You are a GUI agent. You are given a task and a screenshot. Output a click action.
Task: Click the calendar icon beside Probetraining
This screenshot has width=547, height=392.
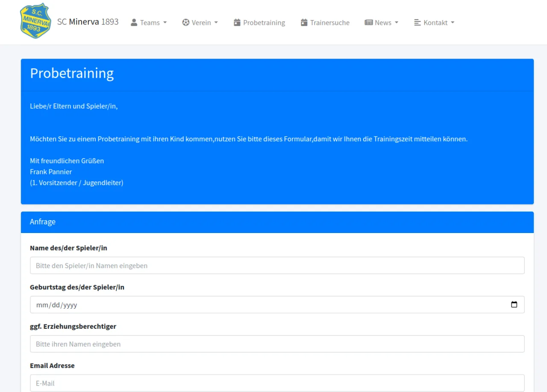[237, 22]
